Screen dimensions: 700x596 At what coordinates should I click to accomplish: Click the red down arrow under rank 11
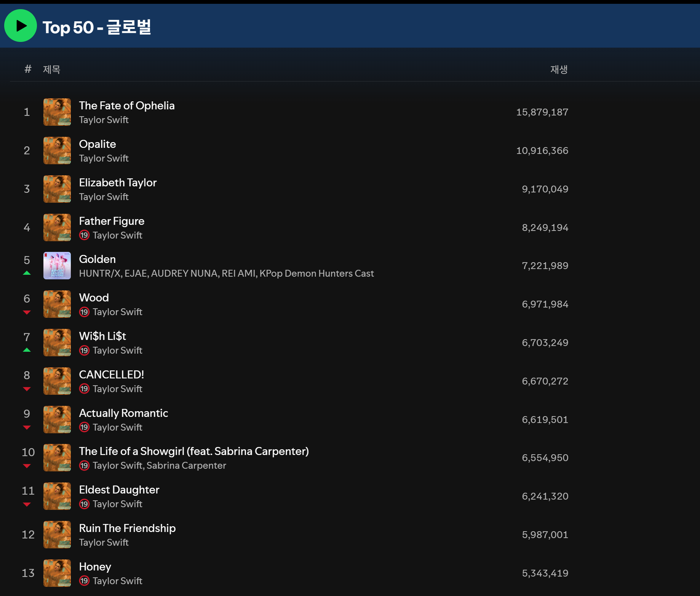point(27,504)
